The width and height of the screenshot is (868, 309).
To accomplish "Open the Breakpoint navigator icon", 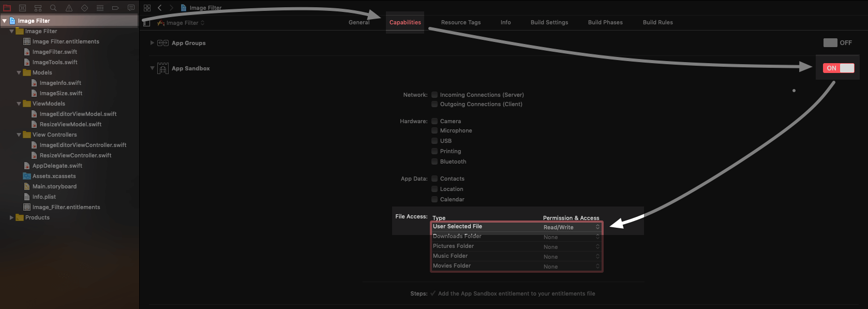I will 115,8.
